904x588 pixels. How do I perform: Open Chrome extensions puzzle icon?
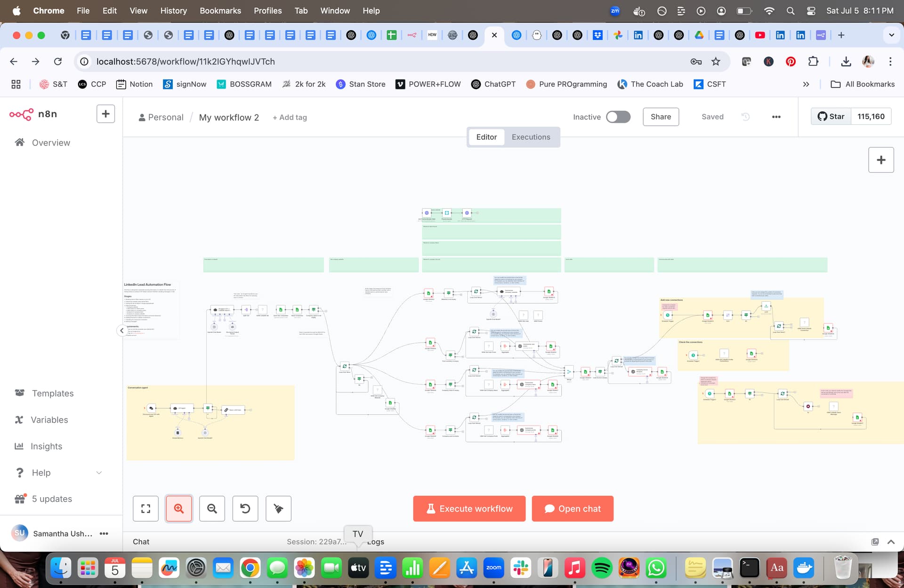(813, 62)
